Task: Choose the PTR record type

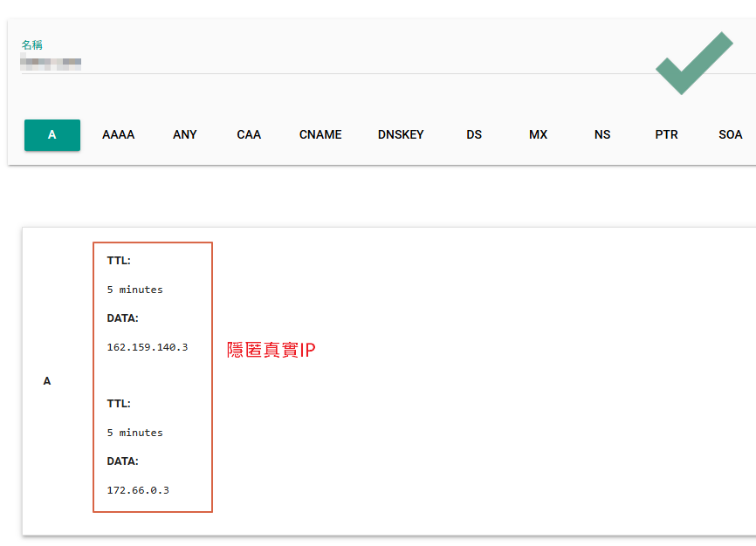Action: 666,135
